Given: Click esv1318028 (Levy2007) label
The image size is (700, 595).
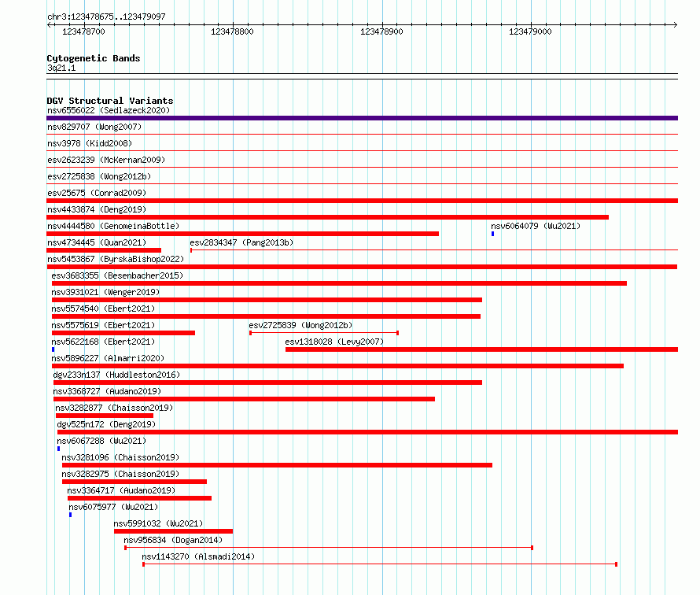Looking at the screenshot, I should point(334,342).
